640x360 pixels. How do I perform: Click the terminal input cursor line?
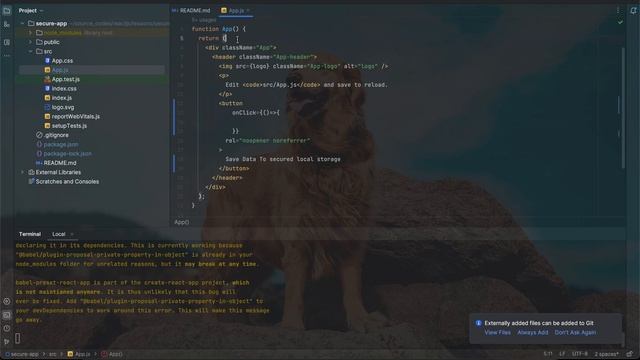[x=18, y=338]
